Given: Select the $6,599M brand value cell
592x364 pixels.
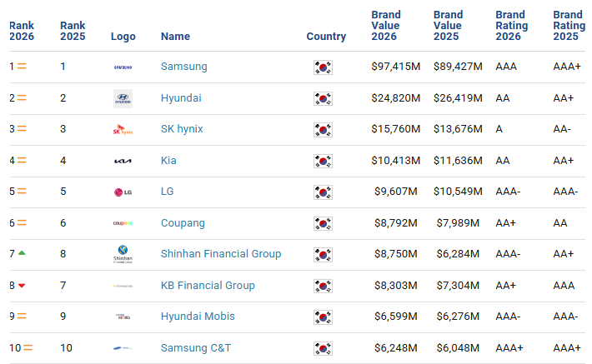Looking at the screenshot, I should (396, 316).
